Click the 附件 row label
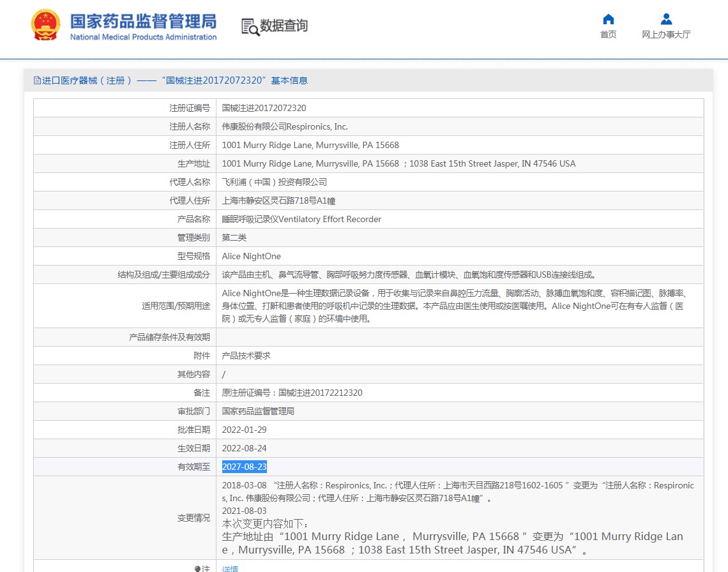This screenshot has width=728, height=572. coord(202,356)
